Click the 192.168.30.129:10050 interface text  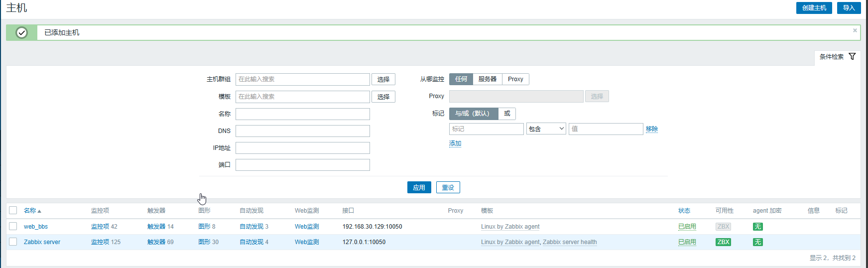(372, 227)
